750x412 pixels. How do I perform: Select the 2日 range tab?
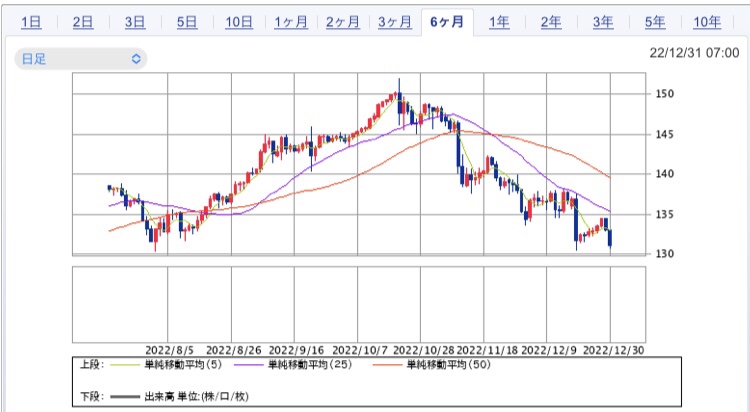point(84,22)
